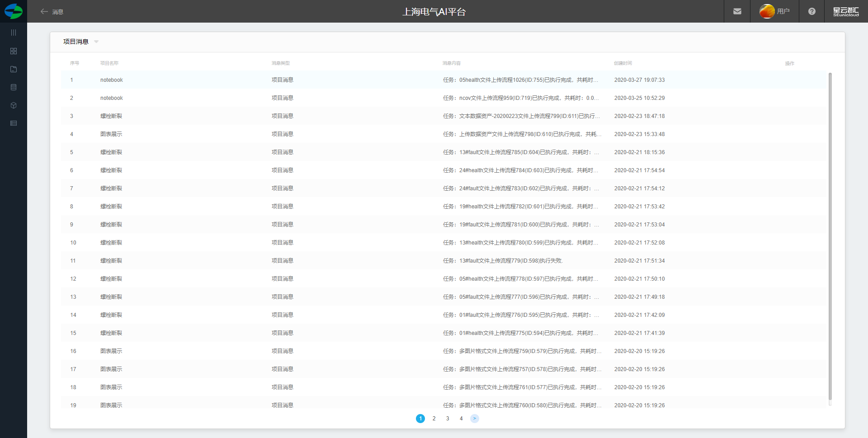Click the 上海电气AI平台 title

434,12
